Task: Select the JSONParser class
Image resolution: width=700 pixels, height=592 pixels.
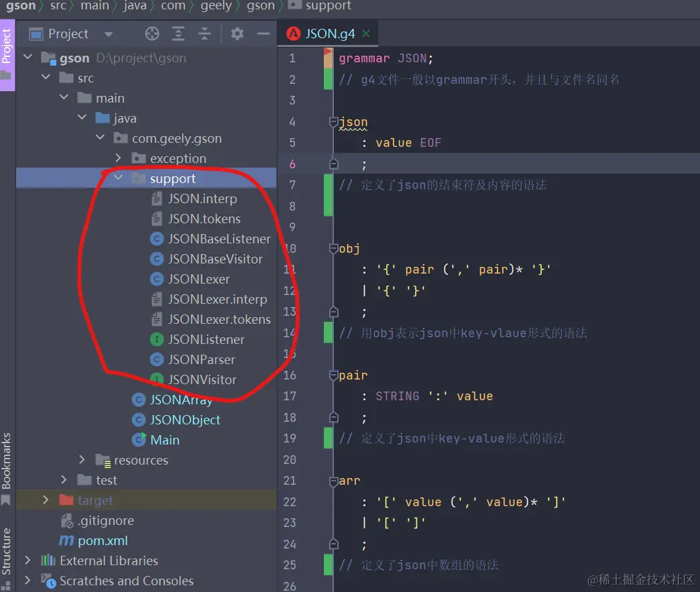Action: 201,359
